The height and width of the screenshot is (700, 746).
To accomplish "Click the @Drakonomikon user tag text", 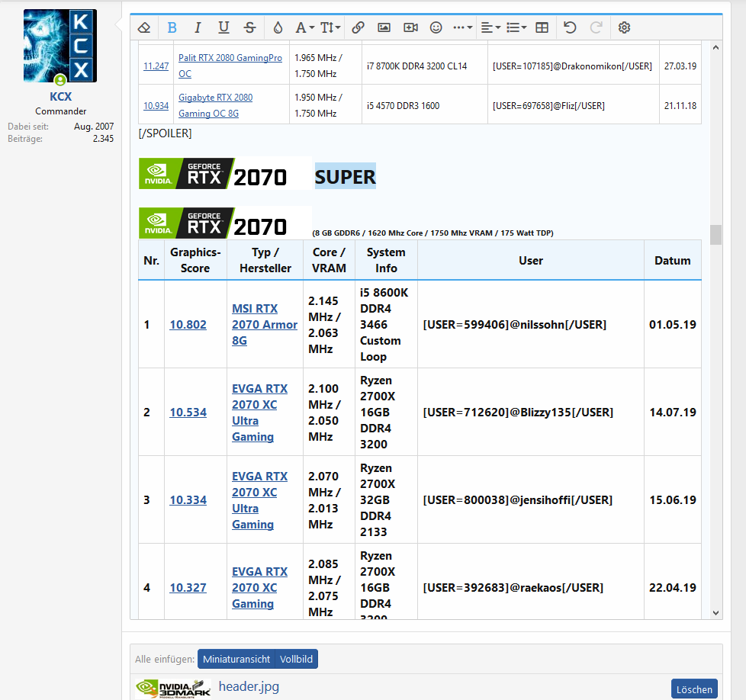I will coord(572,66).
